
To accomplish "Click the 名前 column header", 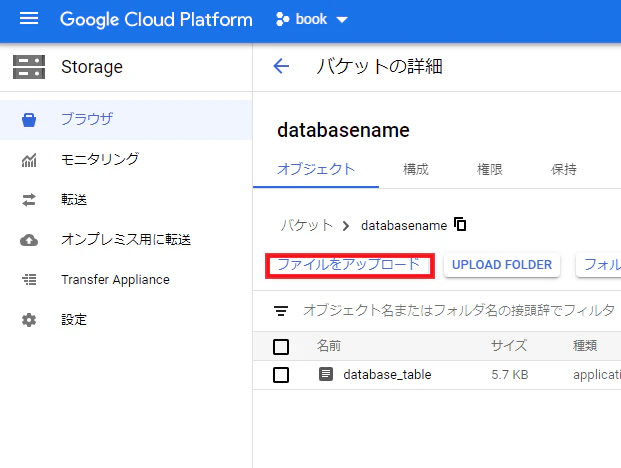I will click(x=329, y=346).
